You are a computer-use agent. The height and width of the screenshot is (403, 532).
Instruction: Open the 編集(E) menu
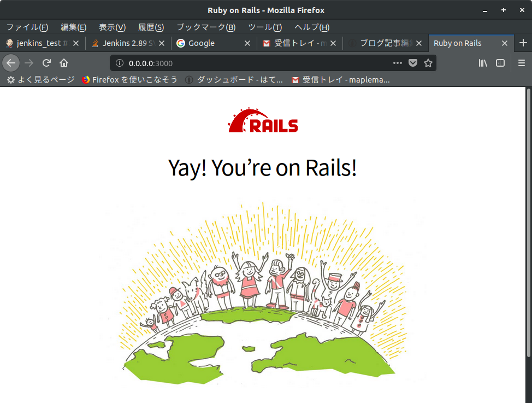click(73, 27)
